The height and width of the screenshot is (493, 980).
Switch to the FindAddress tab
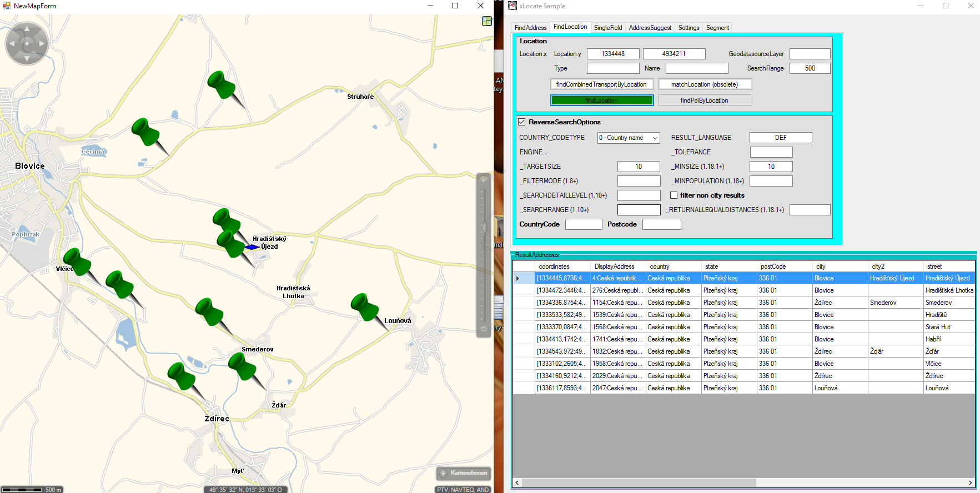pos(530,28)
